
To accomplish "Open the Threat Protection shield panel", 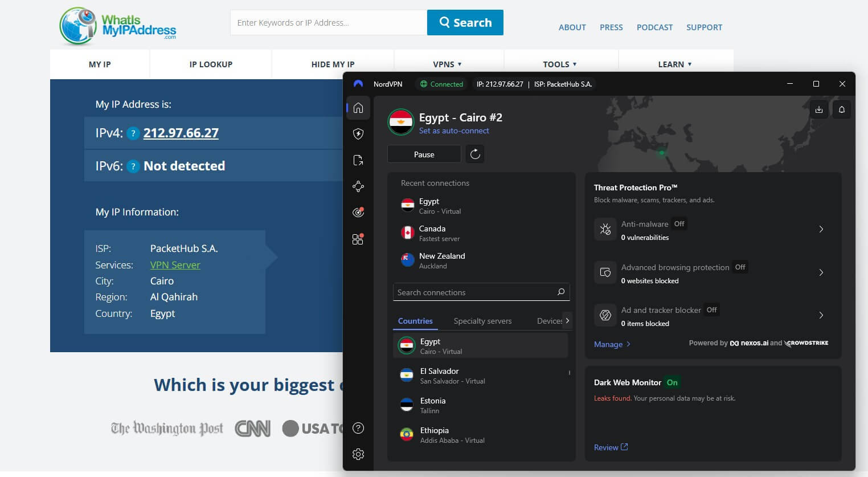I will coord(358,134).
